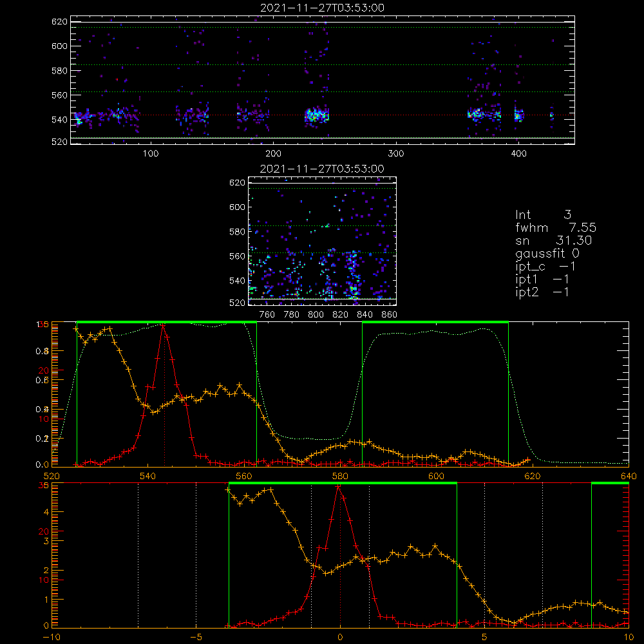Click the bright emission blob near x=400 in top image
Viewport: 644px width, 644px height.
coord(519,115)
